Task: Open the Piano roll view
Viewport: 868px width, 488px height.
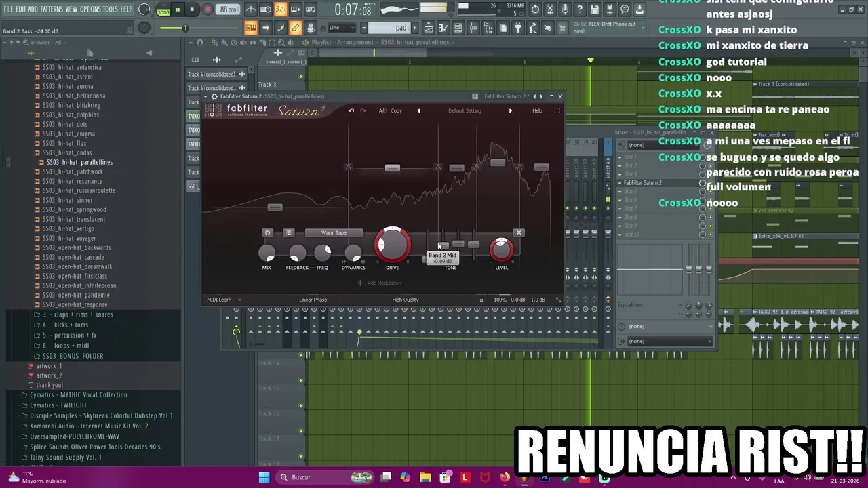Action: tap(443, 28)
